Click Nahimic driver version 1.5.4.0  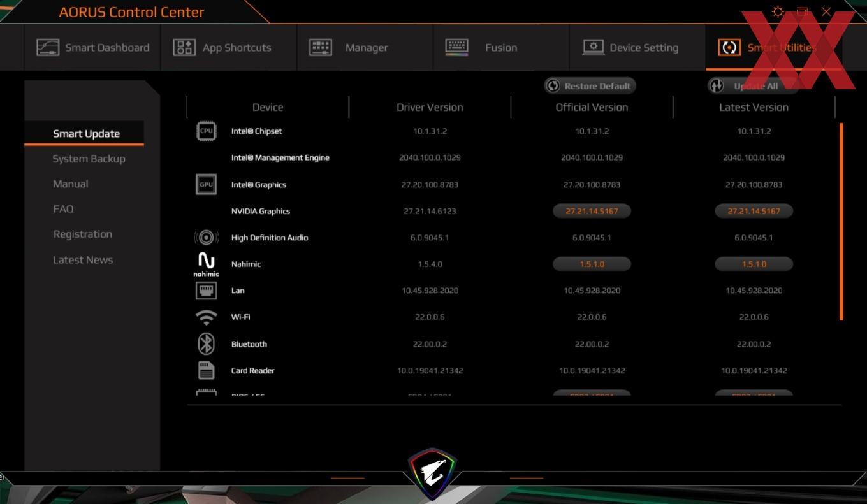pyautogui.click(x=430, y=264)
